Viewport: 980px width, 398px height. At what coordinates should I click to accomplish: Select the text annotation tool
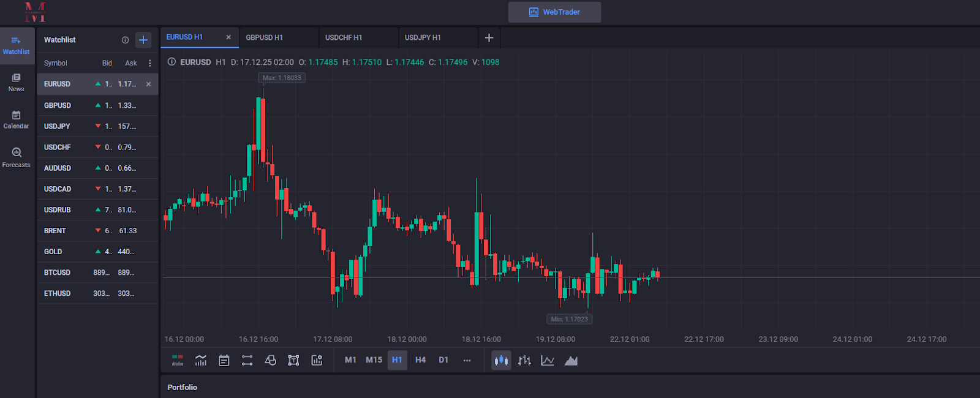pos(293,361)
